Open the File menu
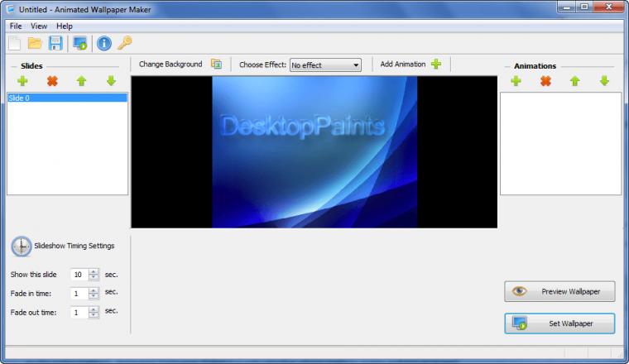The width and height of the screenshot is (629, 364). tap(16, 26)
